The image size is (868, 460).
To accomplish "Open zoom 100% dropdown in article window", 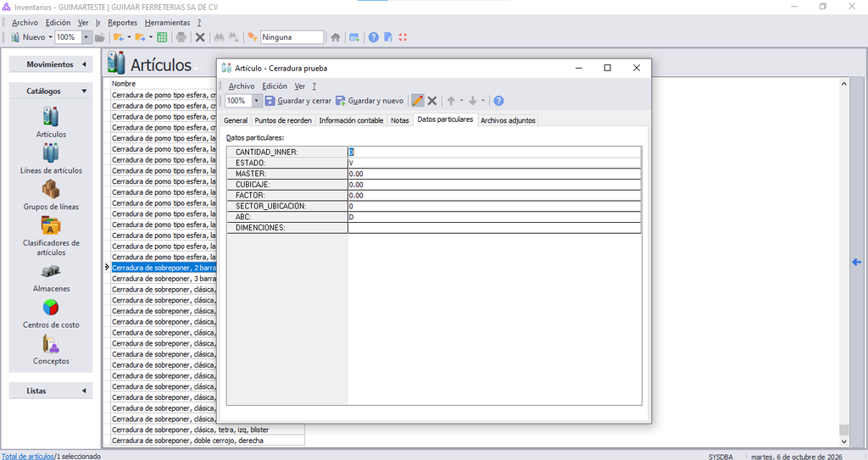I will pyautogui.click(x=256, y=101).
